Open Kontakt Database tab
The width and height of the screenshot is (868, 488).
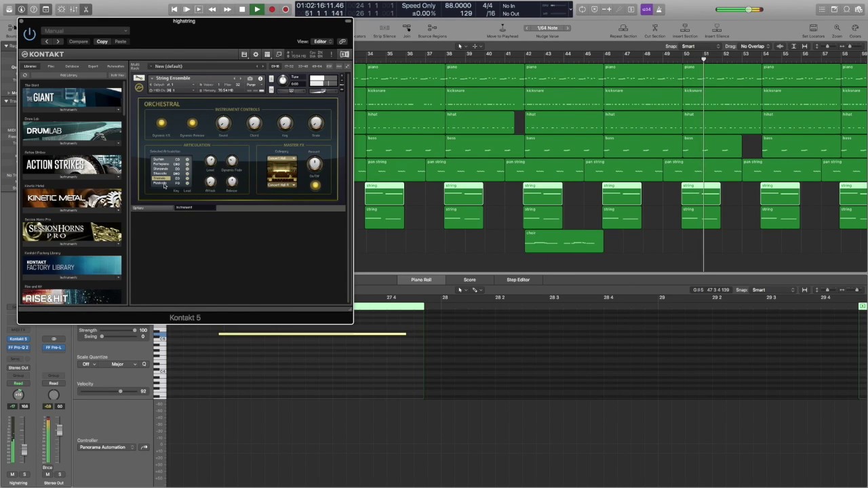click(x=72, y=66)
